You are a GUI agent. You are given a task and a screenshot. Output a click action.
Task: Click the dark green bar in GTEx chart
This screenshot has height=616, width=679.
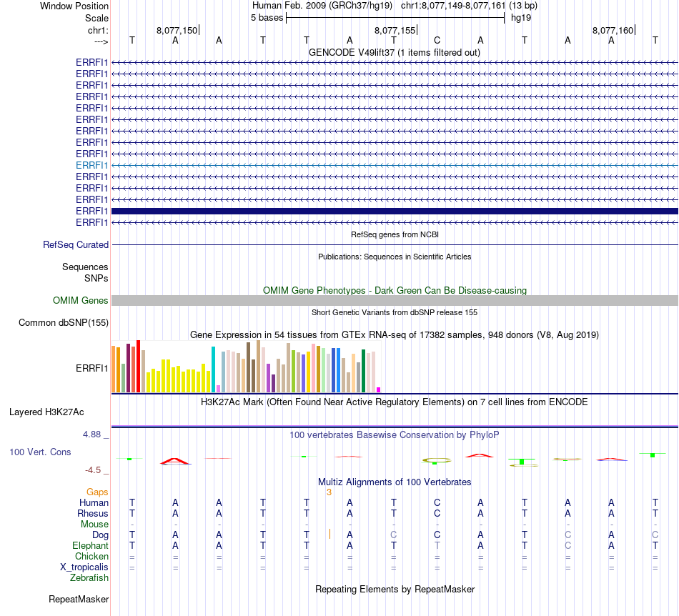363,371
